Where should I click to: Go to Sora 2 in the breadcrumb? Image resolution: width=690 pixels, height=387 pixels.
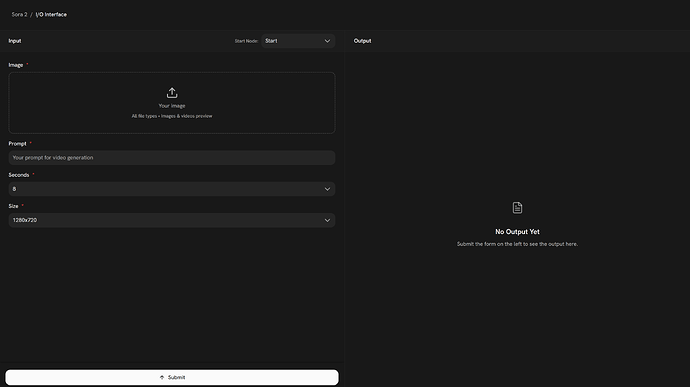pyautogui.click(x=19, y=15)
